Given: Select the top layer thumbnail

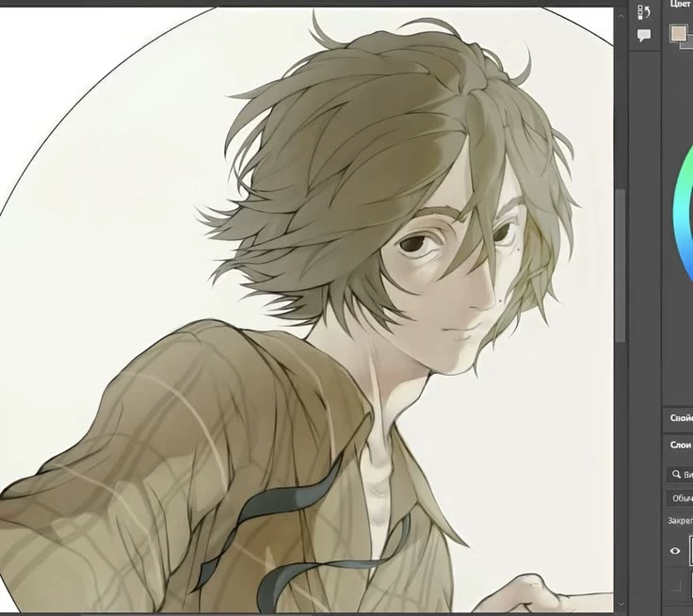Looking at the screenshot, I should pyautogui.click(x=691, y=551).
